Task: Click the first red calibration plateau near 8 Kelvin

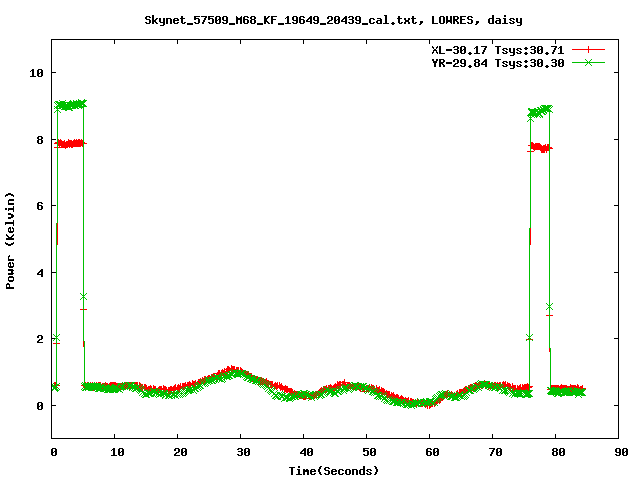Action: coord(70,144)
